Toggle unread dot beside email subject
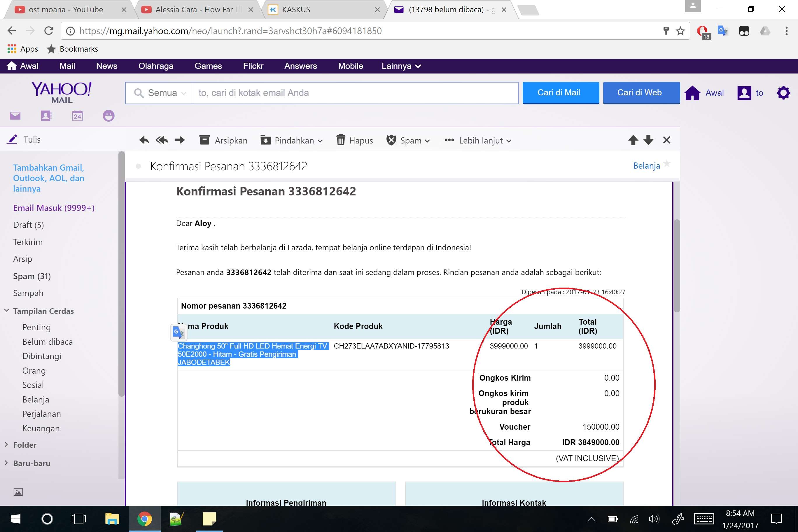The height and width of the screenshot is (532, 798). pyautogui.click(x=138, y=166)
